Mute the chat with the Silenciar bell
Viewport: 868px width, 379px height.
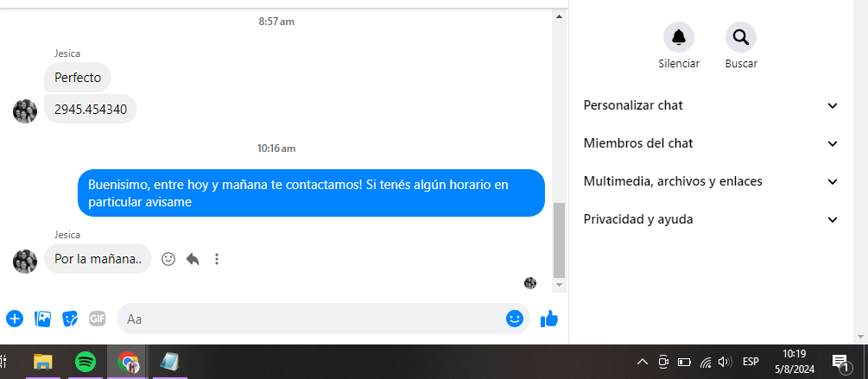coord(679,37)
